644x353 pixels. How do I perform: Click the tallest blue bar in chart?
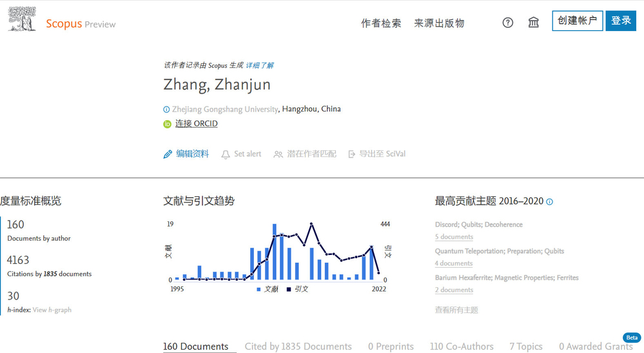tap(274, 252)
